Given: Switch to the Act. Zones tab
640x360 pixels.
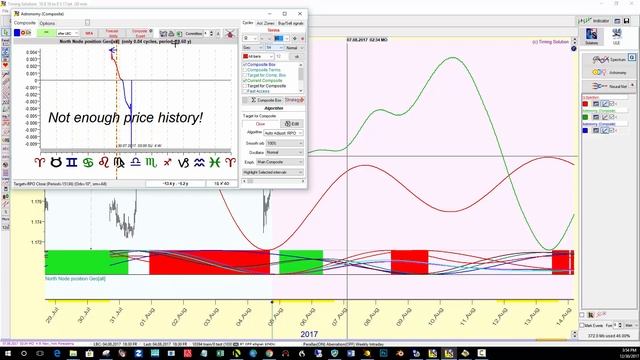Looking at the screenshot, I should (265, 23).
